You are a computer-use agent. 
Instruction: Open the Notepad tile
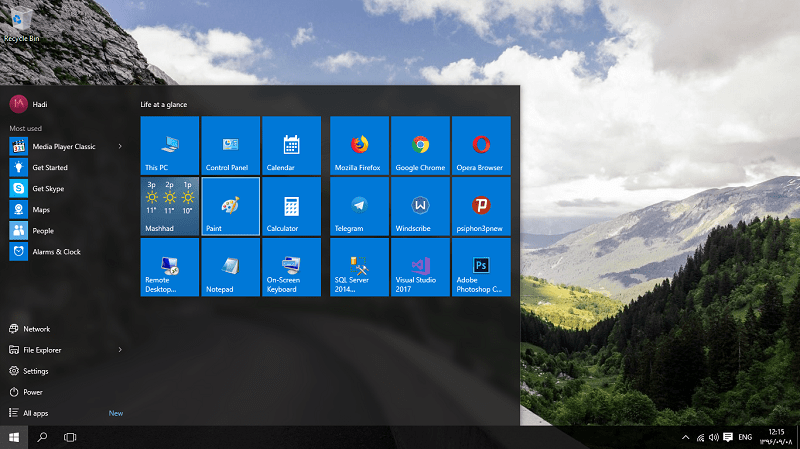231,267
